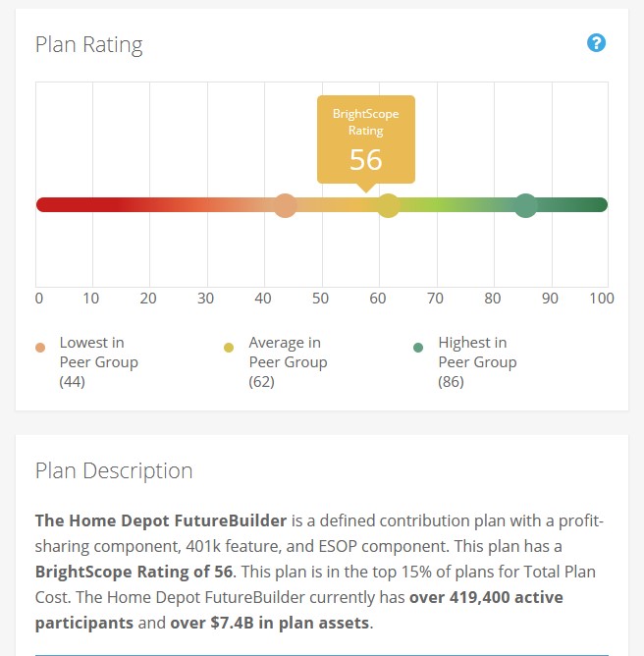The height and width of the screenshot is (656, 644).
Task: Click the orange lowest-in-peer-group marker on the bar
Action: pyautogui.click(x=286, y=205)
